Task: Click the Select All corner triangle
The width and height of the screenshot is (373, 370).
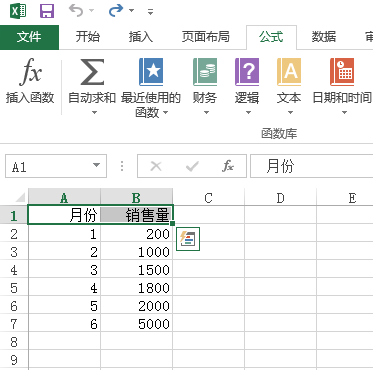Action: [x=20, y=198]
